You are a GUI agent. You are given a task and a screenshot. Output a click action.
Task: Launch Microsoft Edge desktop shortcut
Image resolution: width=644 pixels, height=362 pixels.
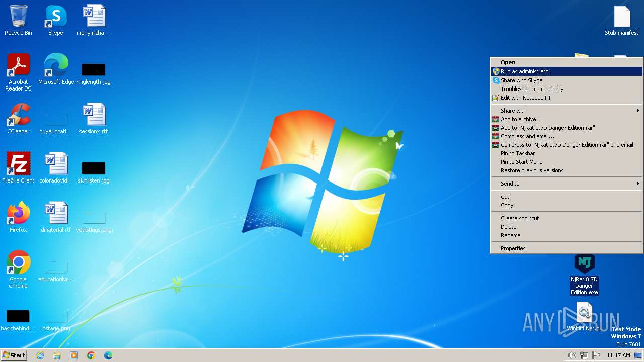coord(56,69)
